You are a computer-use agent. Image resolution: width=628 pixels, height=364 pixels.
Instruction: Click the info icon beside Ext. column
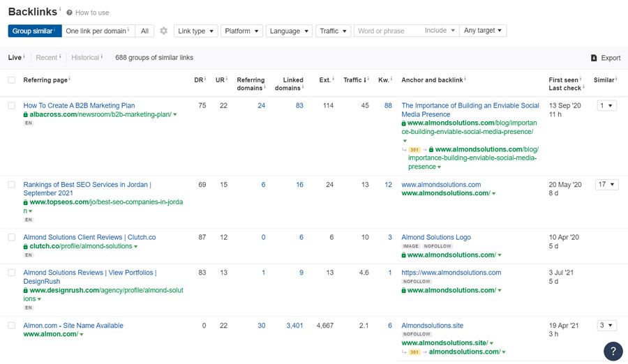pos(334,79)
